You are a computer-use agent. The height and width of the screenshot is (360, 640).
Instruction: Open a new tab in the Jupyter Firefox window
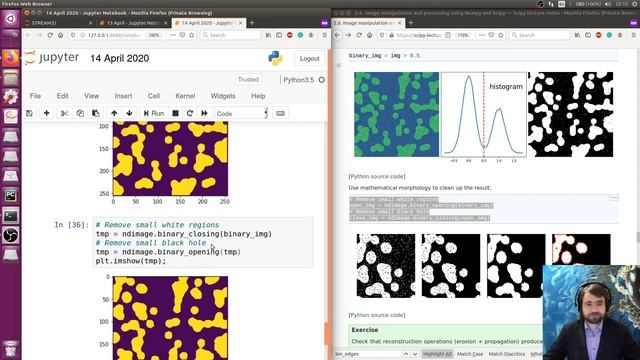pyautogui.click(x=252, y=23)
